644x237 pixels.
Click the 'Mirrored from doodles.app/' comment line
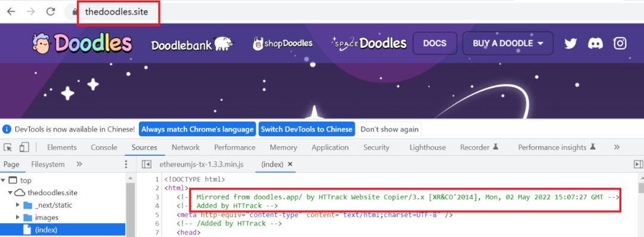pos(398,196)
